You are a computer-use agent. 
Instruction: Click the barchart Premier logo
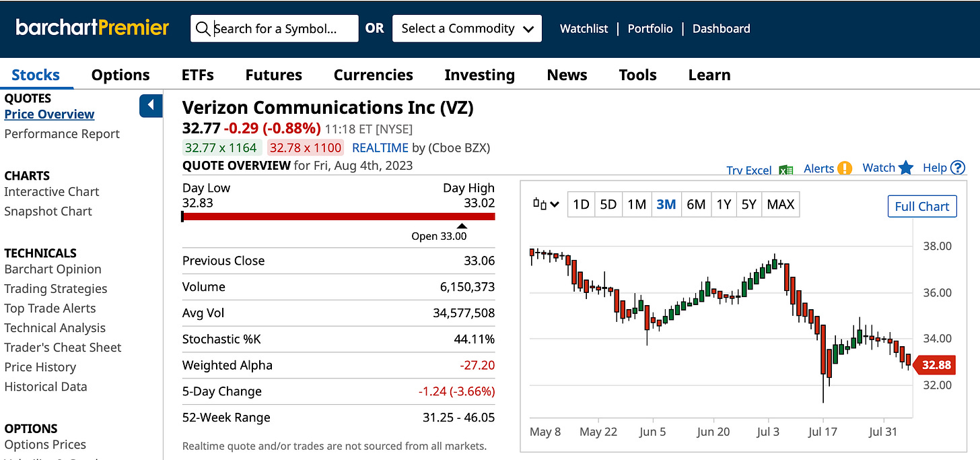point(92,28)
